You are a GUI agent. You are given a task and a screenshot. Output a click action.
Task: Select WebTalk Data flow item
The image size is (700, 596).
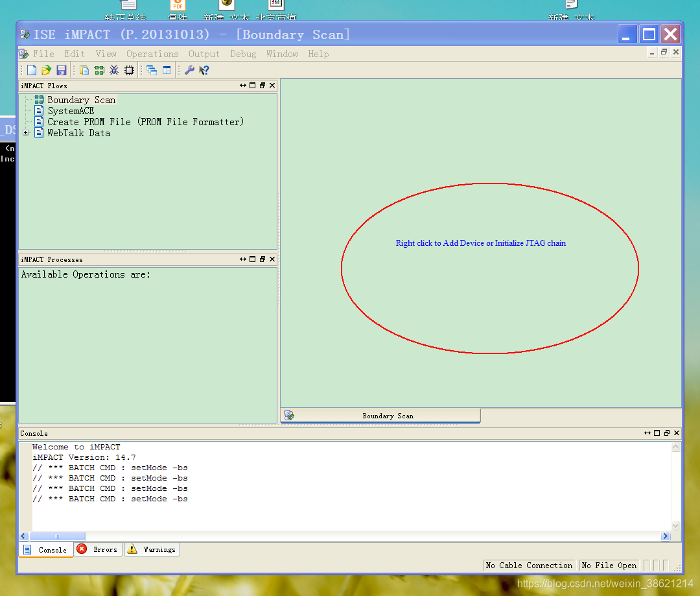(x=78, y=133)
